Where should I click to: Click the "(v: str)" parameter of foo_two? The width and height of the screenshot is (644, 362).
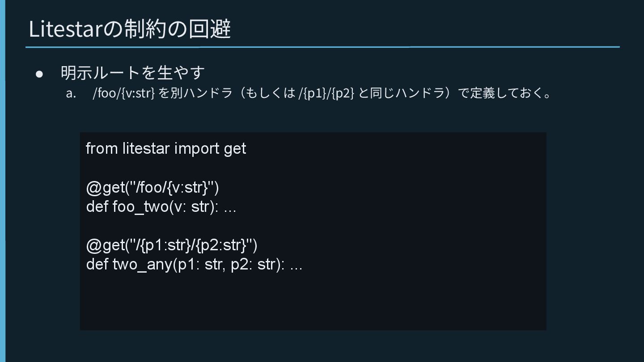click(x=195, y=207)
